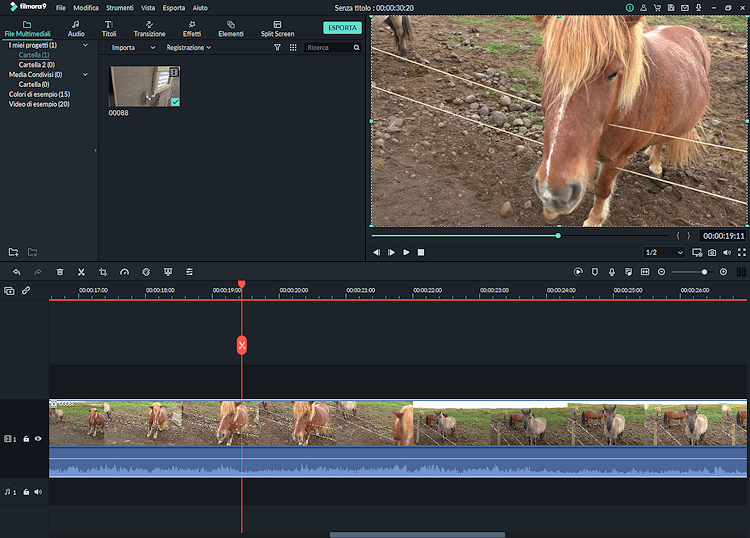Image resolution: width=750 pixels, height=538 pixels.
Task: Open the Importa dropdown
Action: click(133, 47)
